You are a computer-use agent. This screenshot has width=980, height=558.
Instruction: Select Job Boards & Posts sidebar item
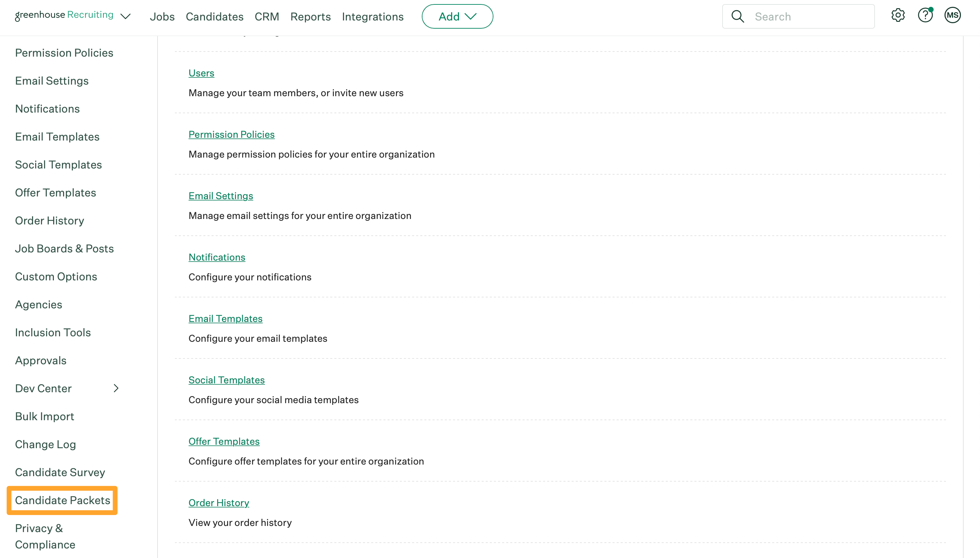(64, 248)
